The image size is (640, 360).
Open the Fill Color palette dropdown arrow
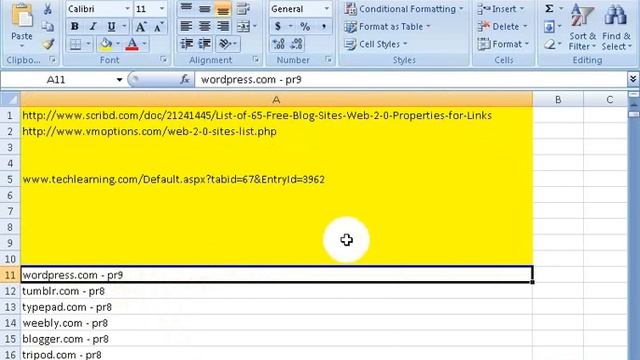tap(118, 44)
